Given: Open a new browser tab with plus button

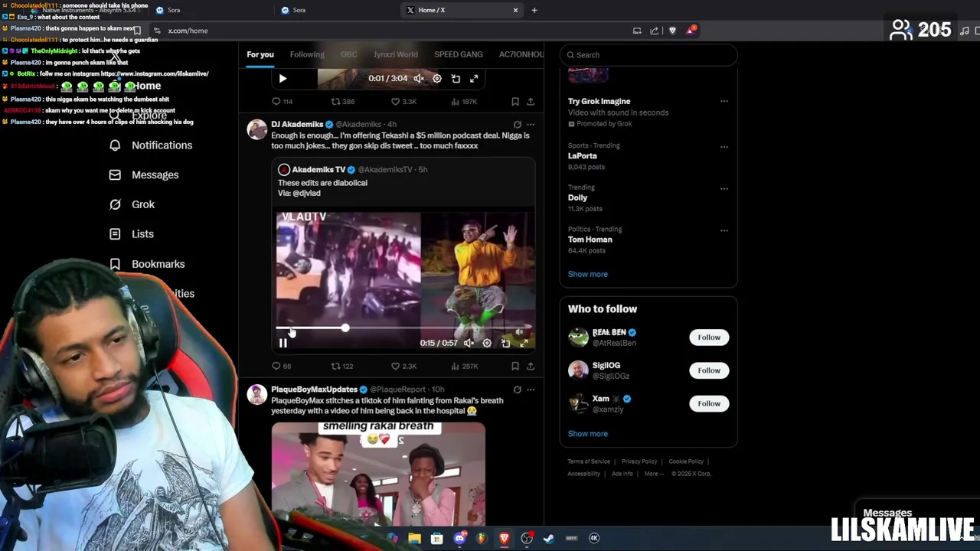Looking at the screenshot, I should [x=534, y=10].
